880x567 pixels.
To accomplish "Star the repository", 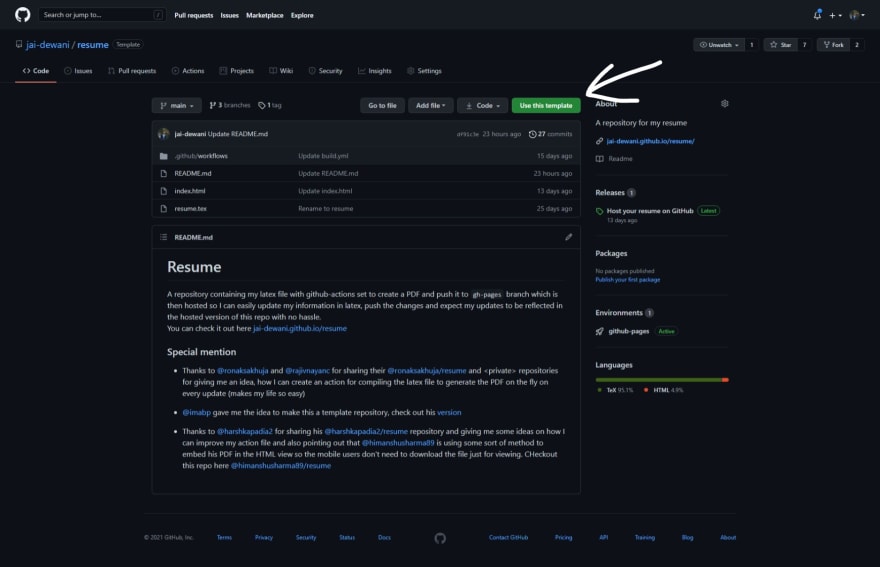I will pos(781,45).
